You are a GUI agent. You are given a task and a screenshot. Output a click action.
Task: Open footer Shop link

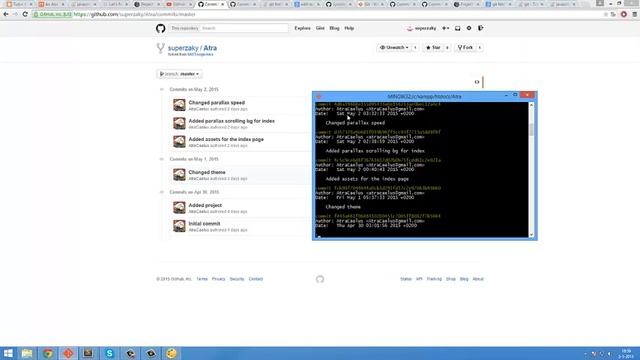coord(451,279)
